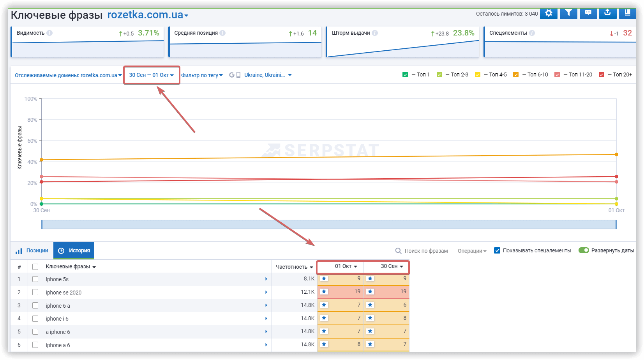Expand the Фильтр по тегу dropdown

point(202,75)
